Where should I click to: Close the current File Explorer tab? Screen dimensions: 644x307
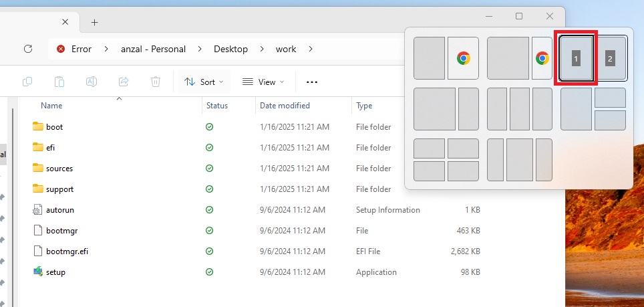[x=65, y=22]
